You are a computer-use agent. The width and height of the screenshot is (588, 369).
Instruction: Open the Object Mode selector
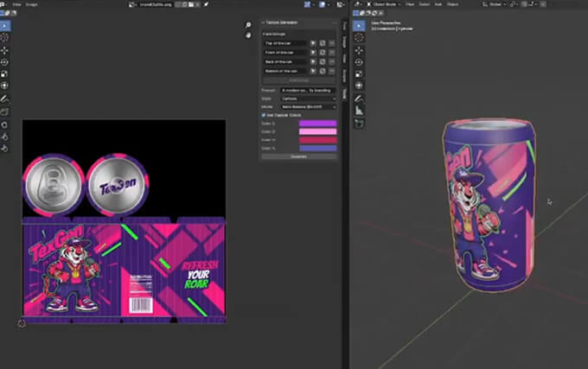point(383,5)
